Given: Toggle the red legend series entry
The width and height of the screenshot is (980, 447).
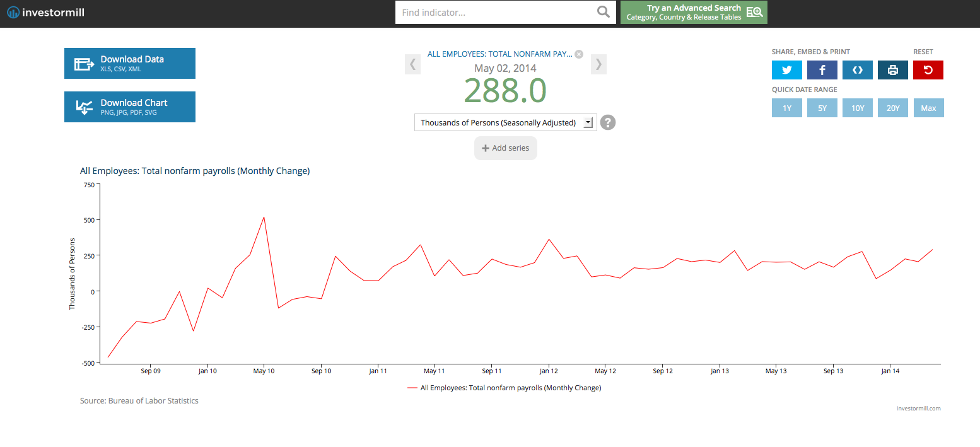Looking at the screenshot, I should [505, 388].
